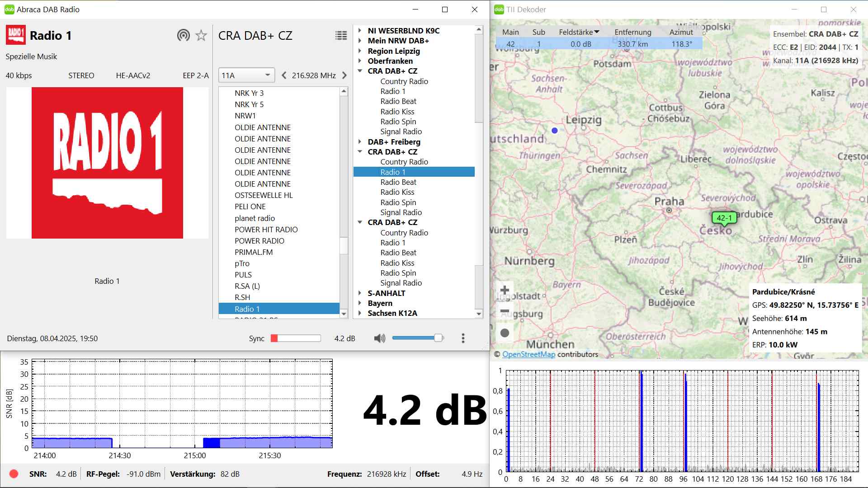Adjust the volume slider handle
This screenshot has height=488, width=868.
pos(438,338)
